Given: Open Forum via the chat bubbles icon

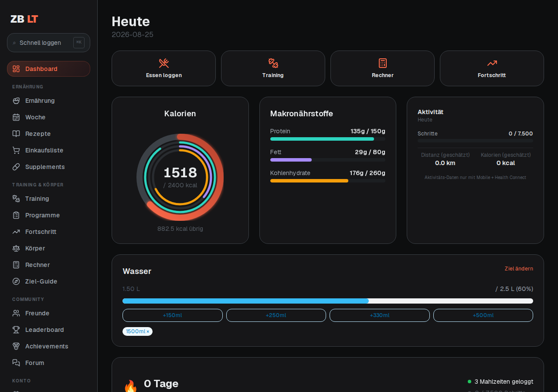Looking at the screenshot, I should [x=16, y=363].
